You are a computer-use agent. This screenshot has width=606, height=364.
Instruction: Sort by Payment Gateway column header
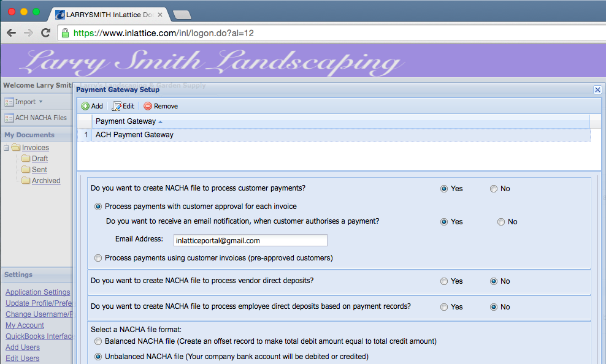pyautogui.click(x=126, y=121)
